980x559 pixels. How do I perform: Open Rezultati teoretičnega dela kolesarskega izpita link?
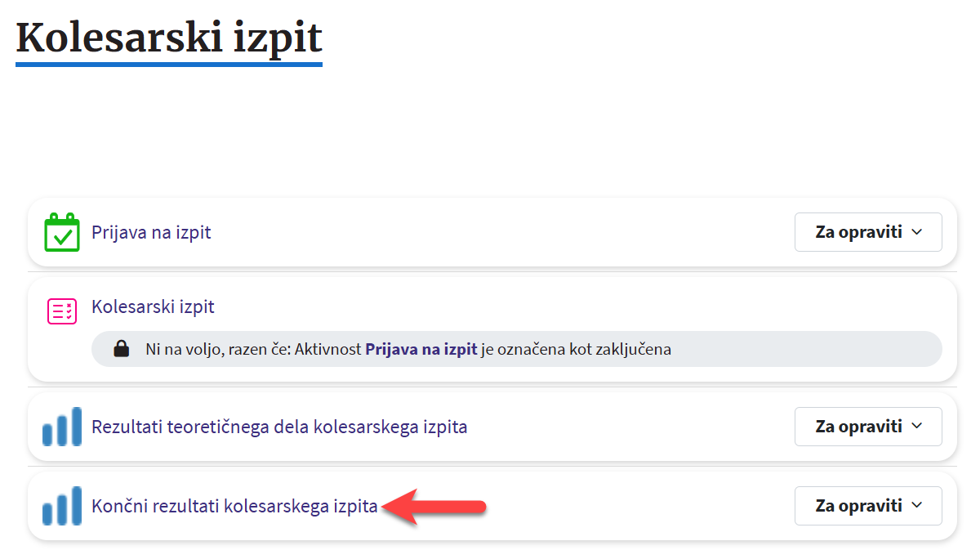pyautogui.click(x=278, y=427)
